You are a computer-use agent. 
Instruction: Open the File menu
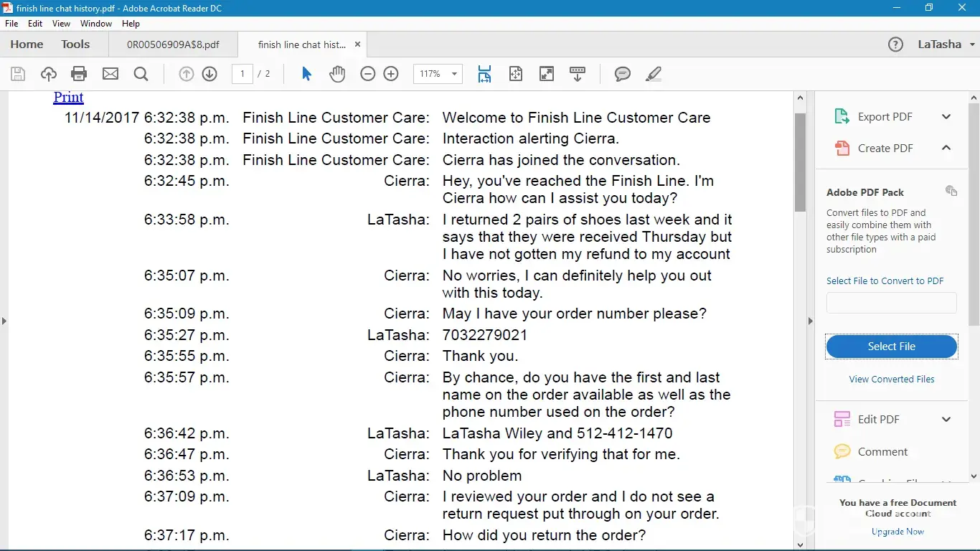11,24
